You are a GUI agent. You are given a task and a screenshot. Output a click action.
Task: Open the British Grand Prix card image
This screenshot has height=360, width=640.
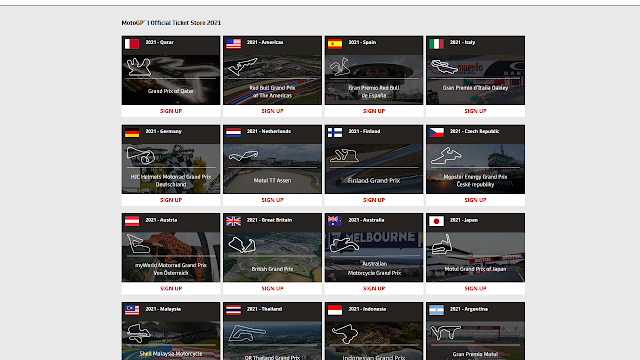click(272, 258)
